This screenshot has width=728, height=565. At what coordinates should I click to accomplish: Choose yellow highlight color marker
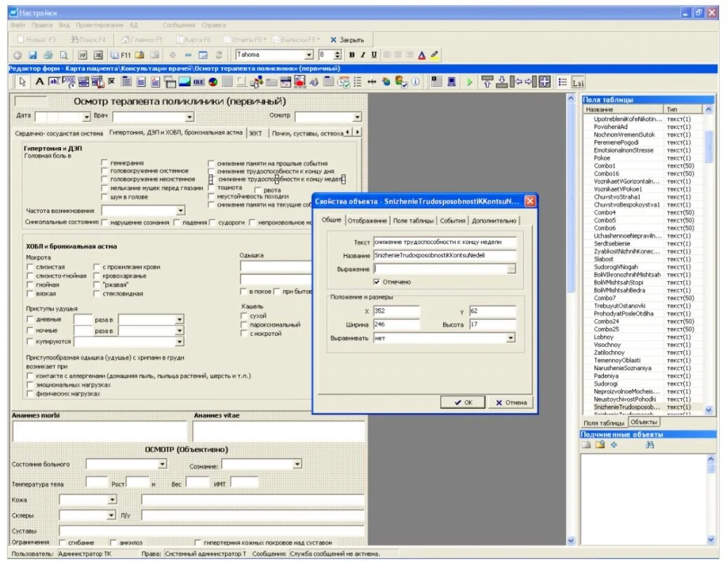[x=434, y=55]
